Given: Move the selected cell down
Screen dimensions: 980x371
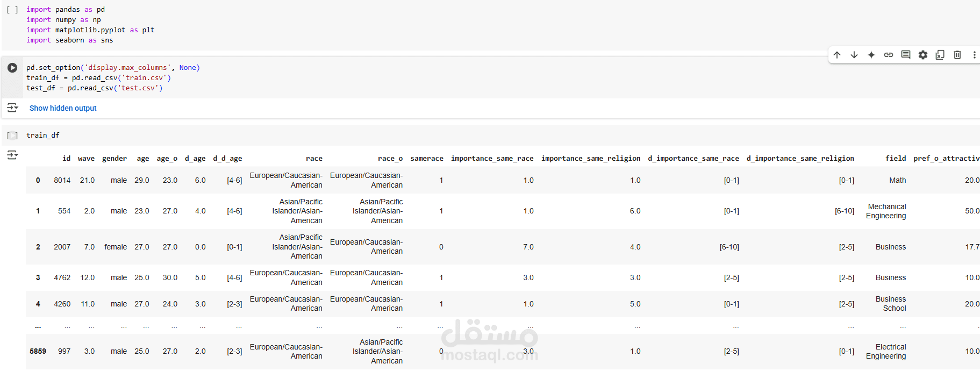Looking at the screenshot, I should click(854, 55).
